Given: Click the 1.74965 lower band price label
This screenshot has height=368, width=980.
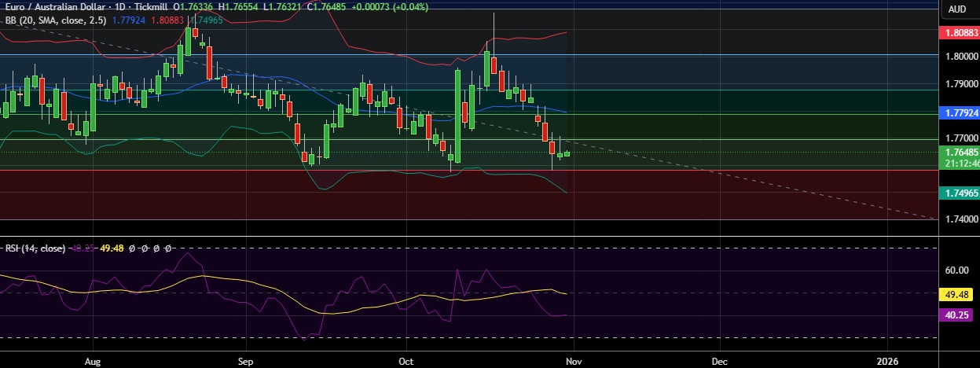Looking at the screenshot, I should click(960, 192).
